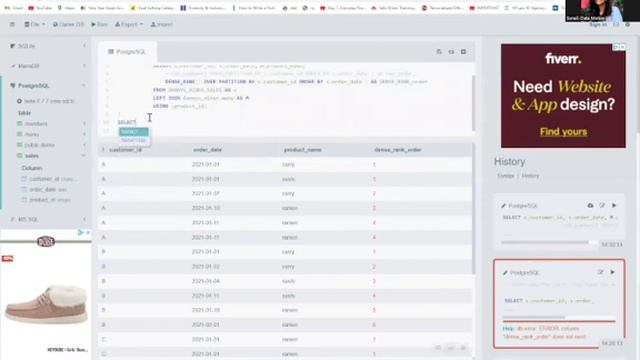Screen dimensions: 640x360
Task: Run query from first history card
Action: tap(614, 205)
